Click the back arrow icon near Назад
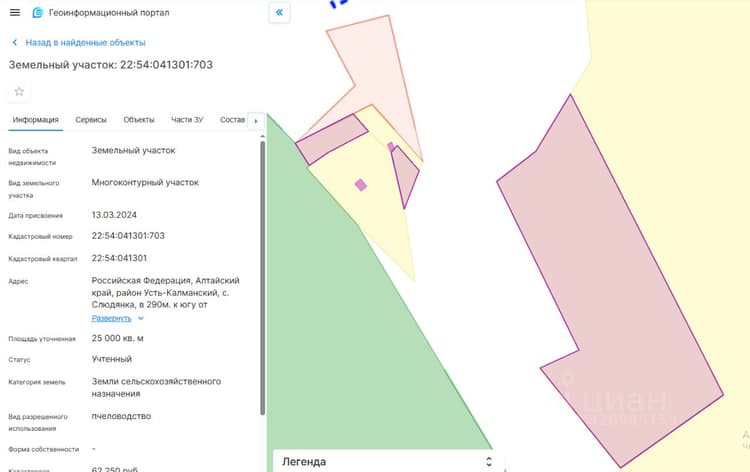Image resolution: width=750 pixels, height=472 pixels. (15, 43)
